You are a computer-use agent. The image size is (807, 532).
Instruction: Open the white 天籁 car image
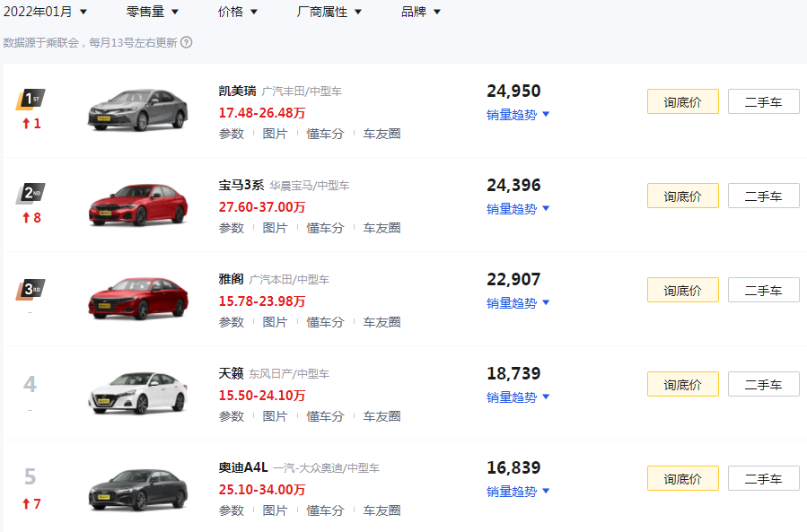point(137,393)
